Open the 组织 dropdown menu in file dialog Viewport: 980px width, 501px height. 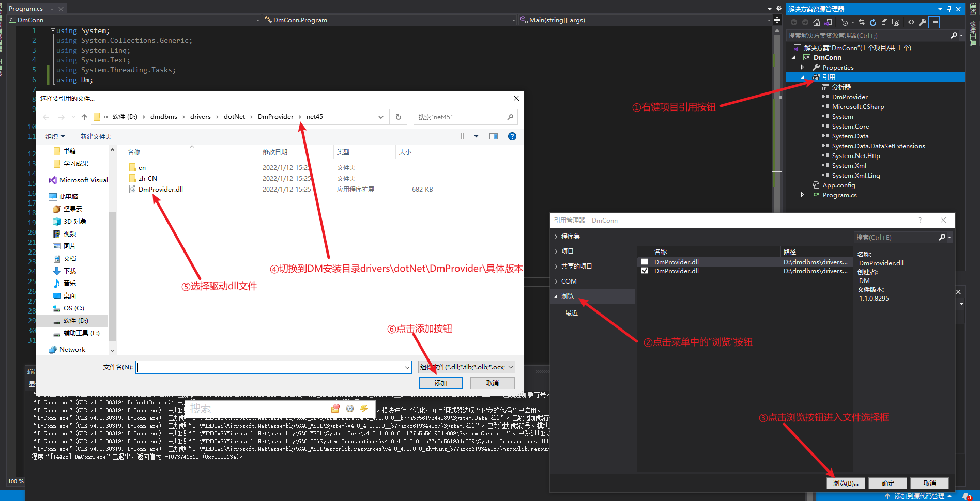[x=55, y=137]
